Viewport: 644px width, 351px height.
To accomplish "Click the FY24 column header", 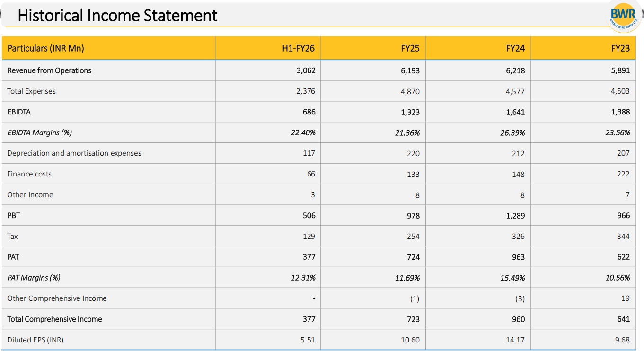I will coord(515,48).
